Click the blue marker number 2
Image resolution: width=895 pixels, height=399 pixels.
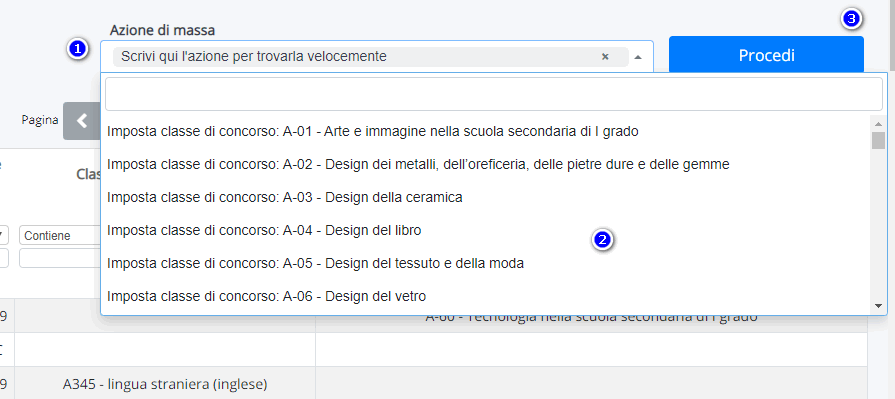click(602, 240)
